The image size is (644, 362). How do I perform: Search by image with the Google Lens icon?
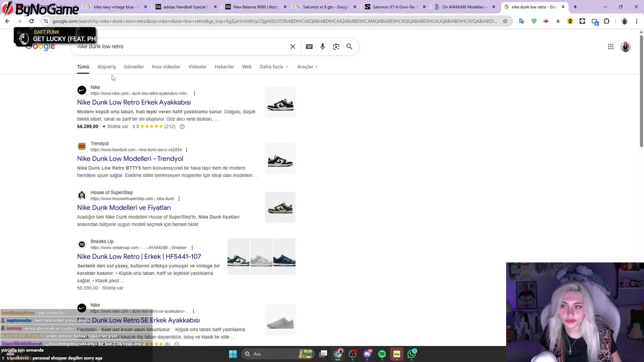click(x=336, y=47)
